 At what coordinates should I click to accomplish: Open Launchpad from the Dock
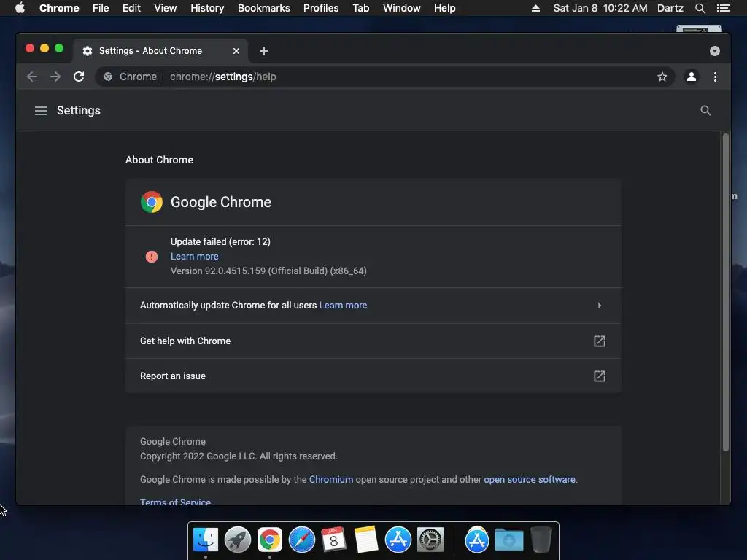[x=237, y=540]
